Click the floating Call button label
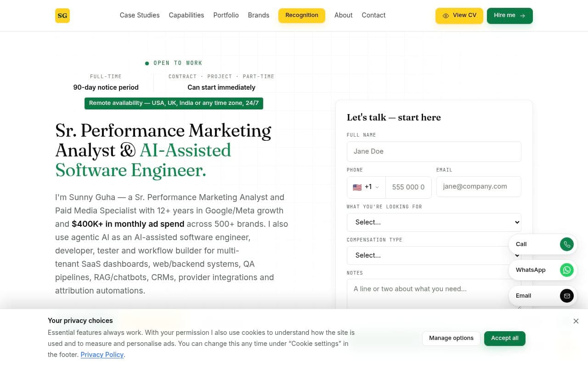This screenshot has width=588, height=368. pyautogui.click(x=521, y=244)
